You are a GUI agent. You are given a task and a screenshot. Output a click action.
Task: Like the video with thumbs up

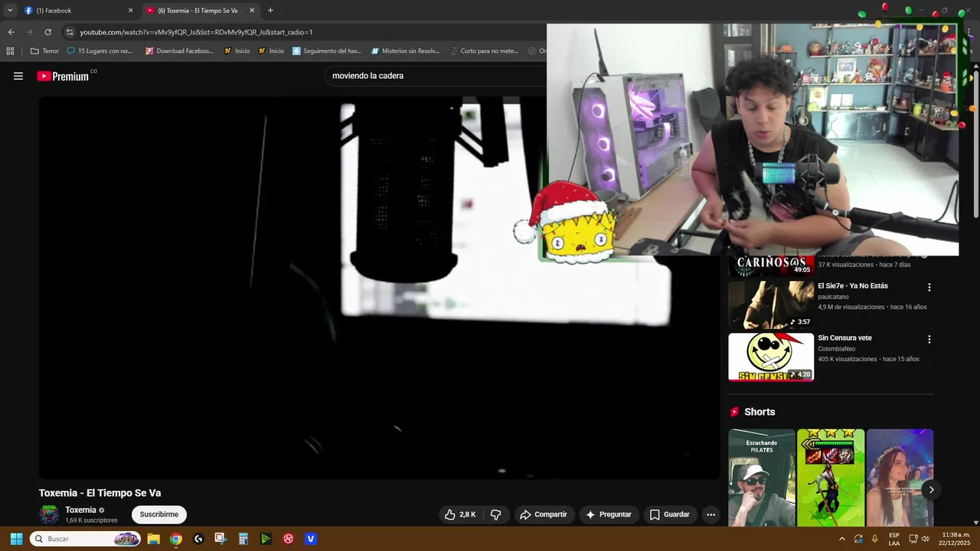(450, 514)
